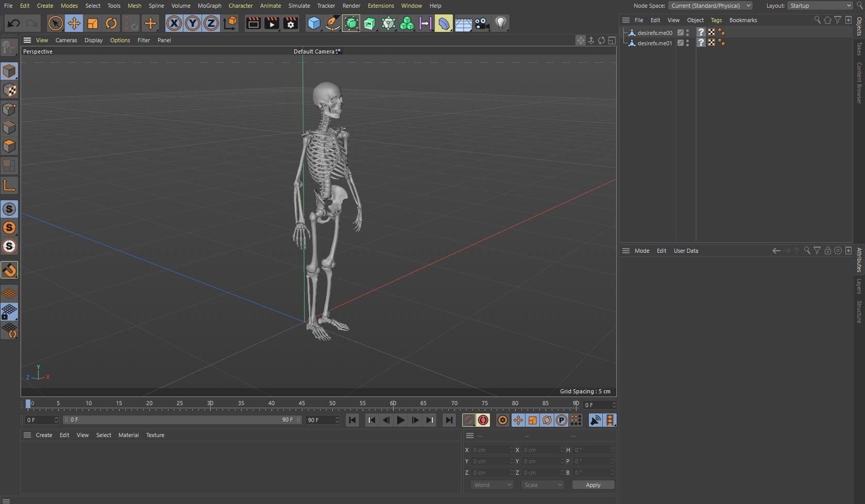This screenshot has height=504, width=865.
Task: Open Attribute Manager hamburger menu
Action: pos(626,251)
